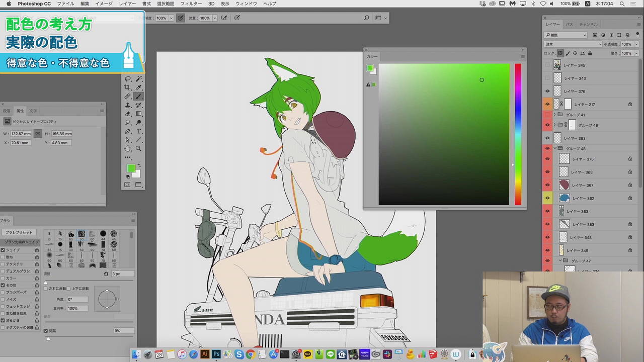644x362 pixels.
Task: Click the vertical hue spectrum slider
Action: [x=518, y=134]
